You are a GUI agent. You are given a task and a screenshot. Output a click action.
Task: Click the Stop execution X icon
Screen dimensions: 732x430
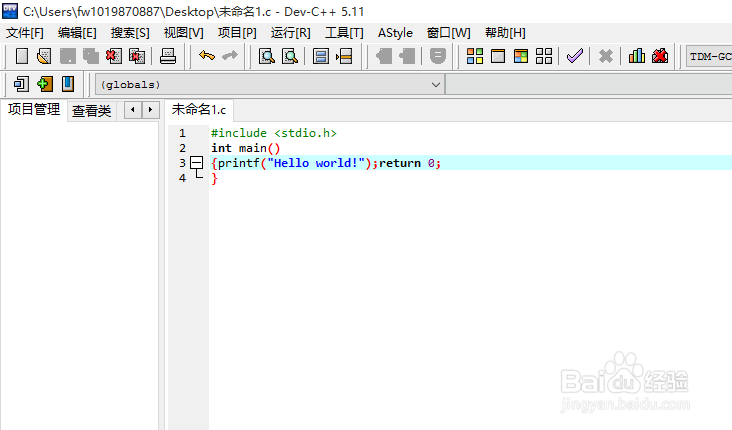pyautogui.click(x=605, y=56)
